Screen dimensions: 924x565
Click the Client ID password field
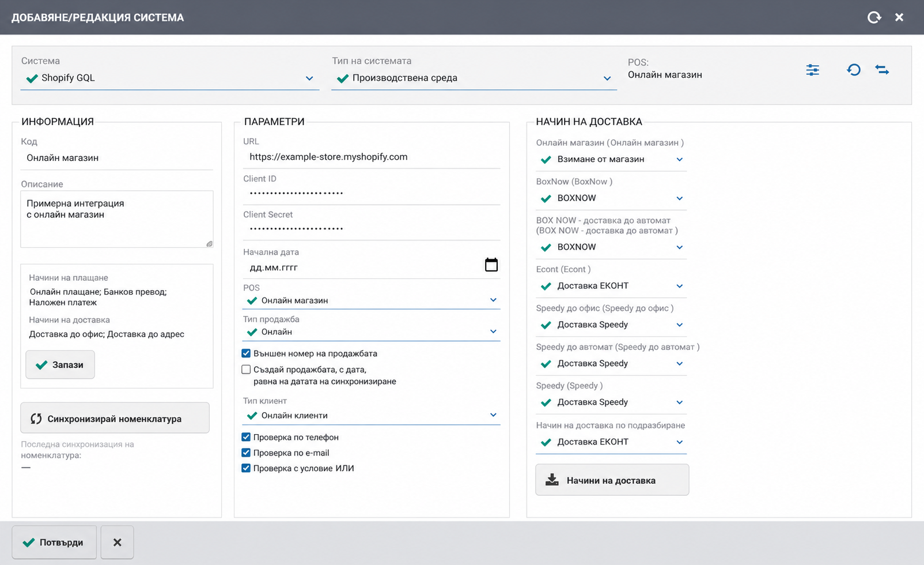(x=372, y=194)
